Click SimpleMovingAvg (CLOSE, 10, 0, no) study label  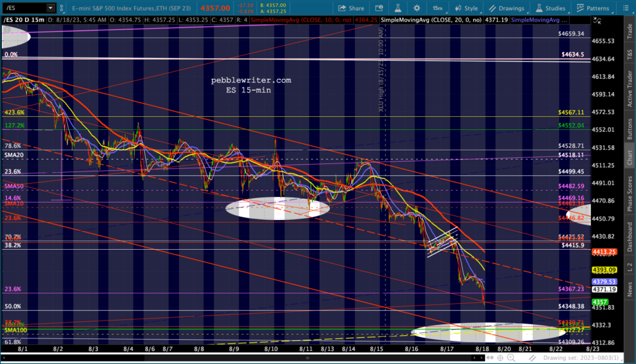(x=301, y=19)
